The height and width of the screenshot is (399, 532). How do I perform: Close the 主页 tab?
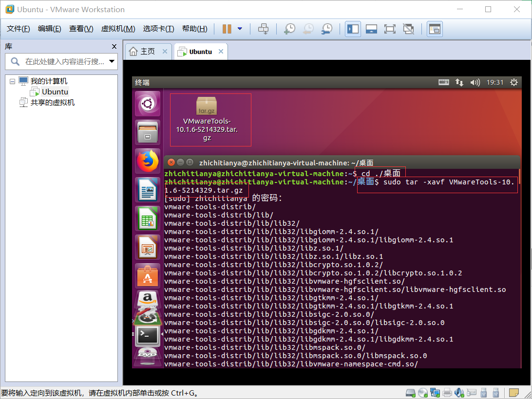click(165, 51)
